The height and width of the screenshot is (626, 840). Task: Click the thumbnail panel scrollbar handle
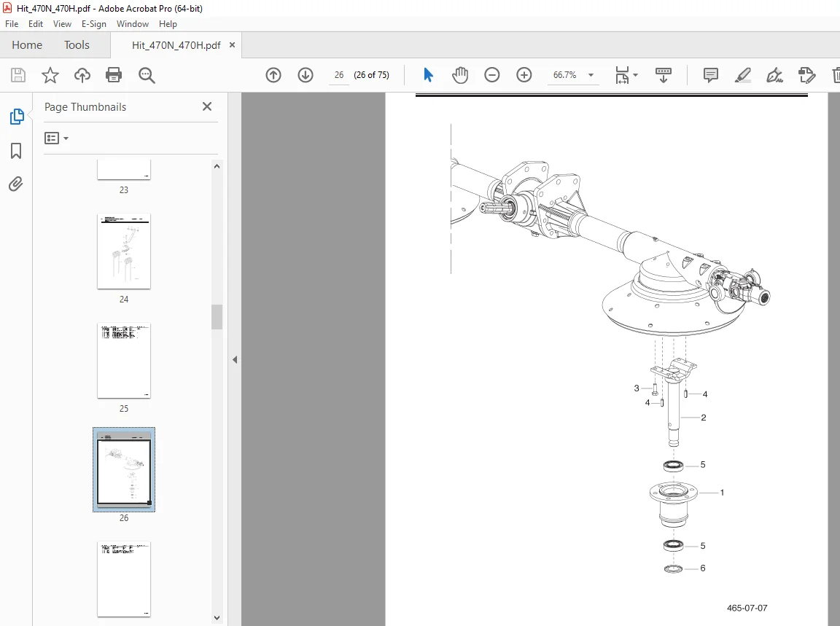(217, 317)
